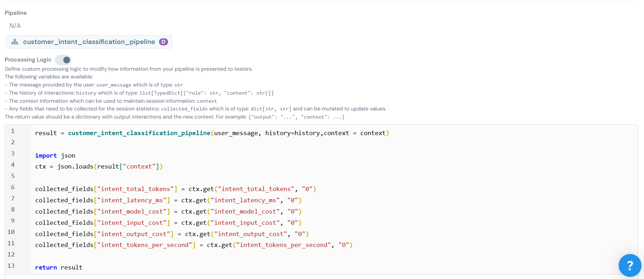The height and width of the screenshot is (279, 644).
Task: Click the json.loads call on line 4
Action: (x=75, y=166)
